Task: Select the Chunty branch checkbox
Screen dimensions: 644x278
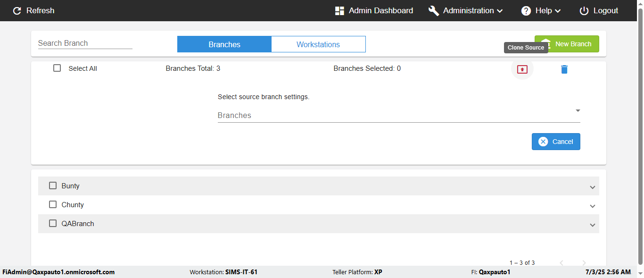Action: pos(53,204)
